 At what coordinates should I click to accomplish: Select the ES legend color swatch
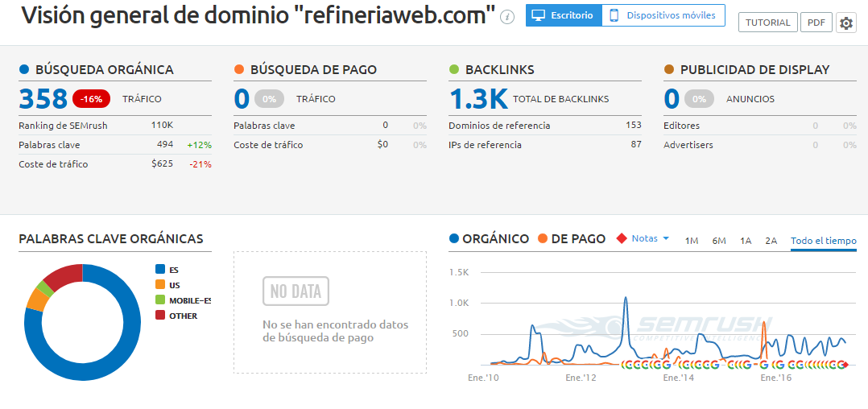click(x=160, y=270)
